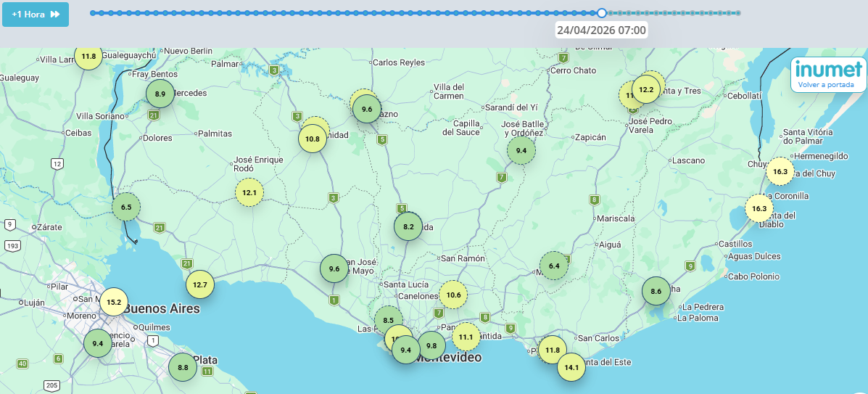
Task: Open the 8.2 temperature marker on route 5
Action: pyautogui.click(x=408, y=226)
